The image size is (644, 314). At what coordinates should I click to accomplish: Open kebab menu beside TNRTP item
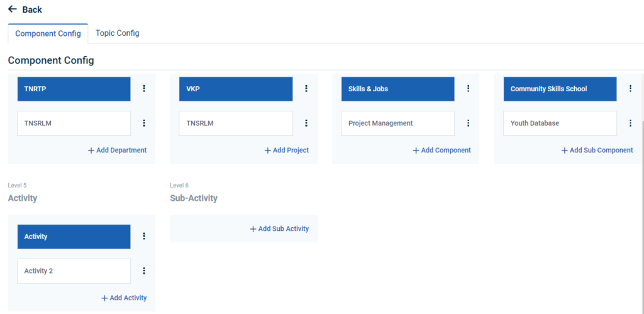click(144, 89)
